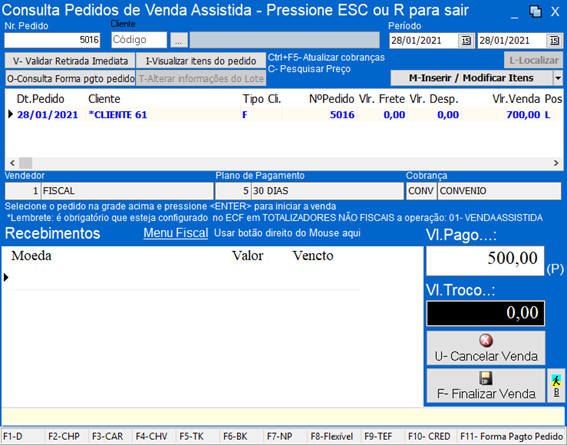
Task: Click the Moeda column header in Recebimentos
Action: pyautogui.click(x=31, y=256)
